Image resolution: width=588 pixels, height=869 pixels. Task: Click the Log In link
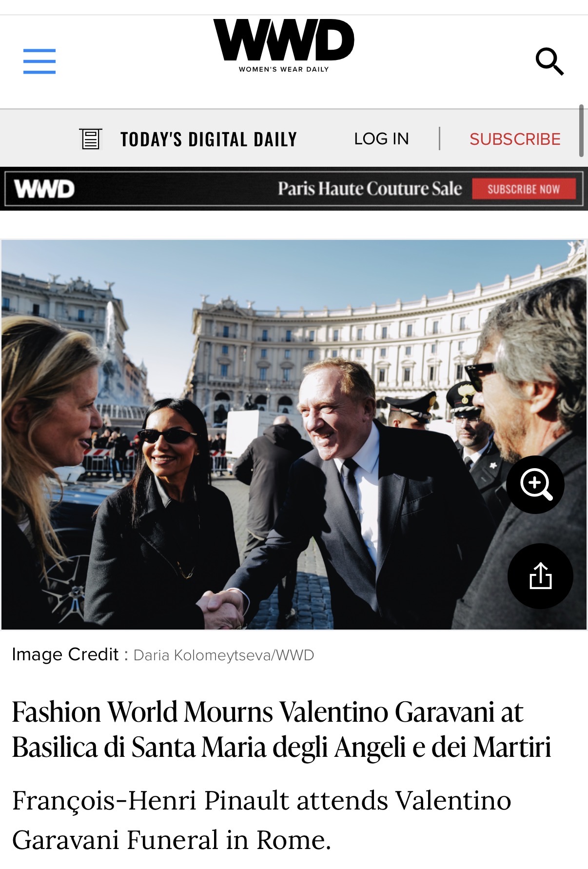381,139
